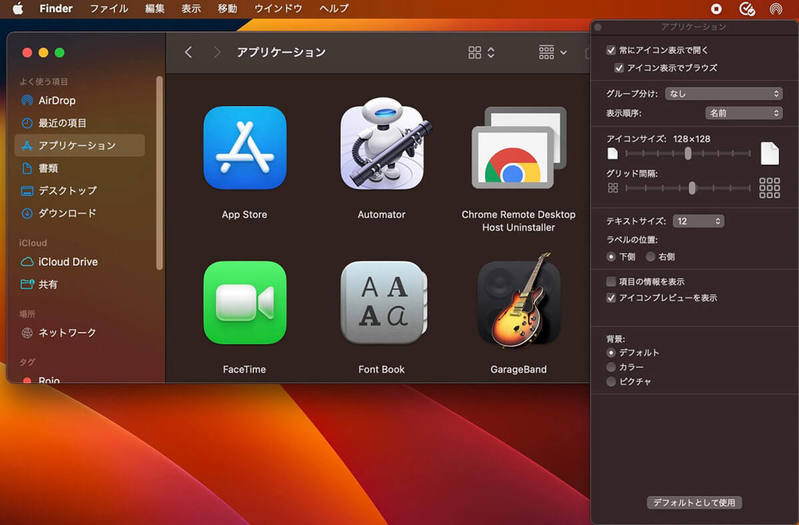Image resolution: width=799 pixels, height=525 pixels.
Task: Click the screen recording stop icon in menu bar
Action: (716, 9)
